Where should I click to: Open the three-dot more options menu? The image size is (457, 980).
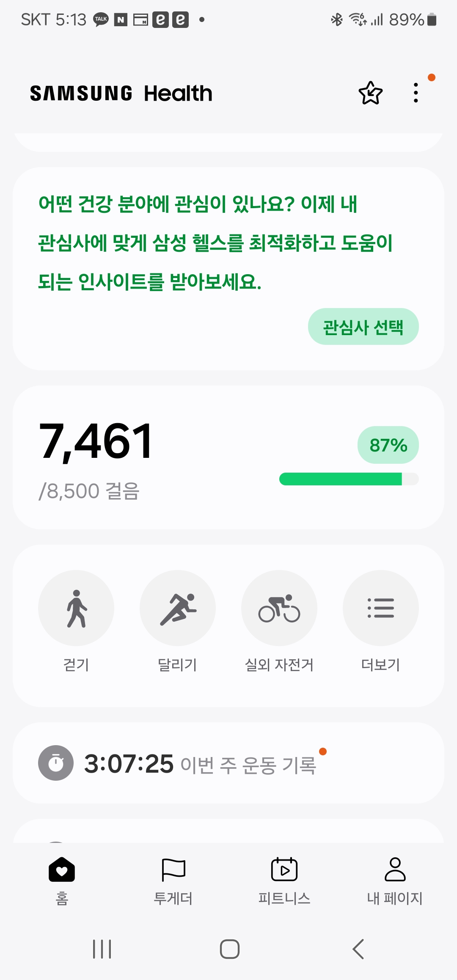pyautogui.click(x=416, y=93)
